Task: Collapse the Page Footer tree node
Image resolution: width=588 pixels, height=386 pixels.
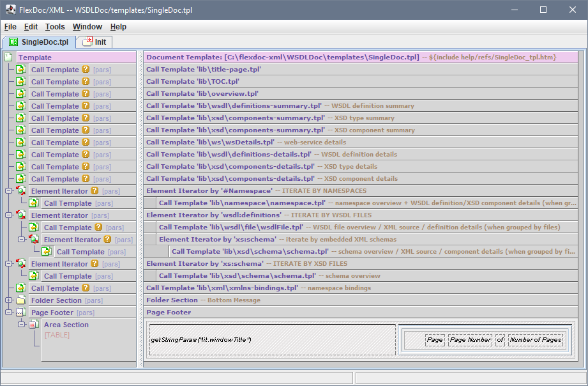Action: pos(8,313)
